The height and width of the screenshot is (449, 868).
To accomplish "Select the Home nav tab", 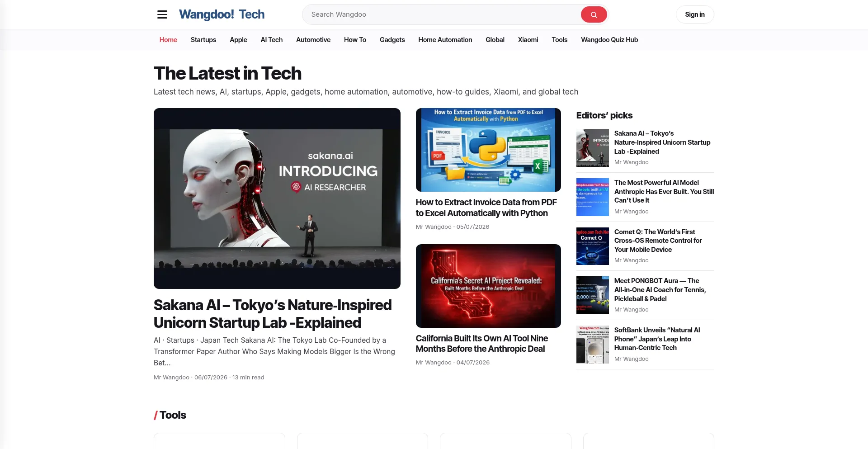I will click(x=168, y=40).
